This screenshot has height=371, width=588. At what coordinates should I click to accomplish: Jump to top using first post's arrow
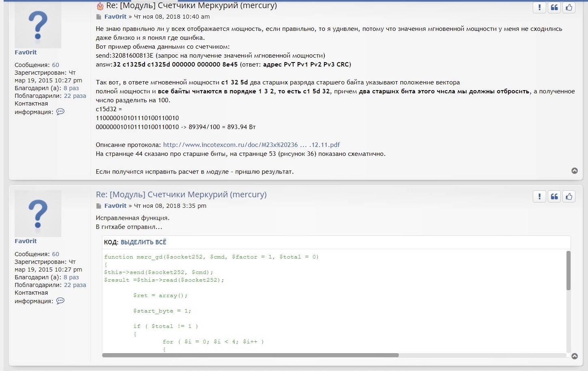tap(575, 171)
